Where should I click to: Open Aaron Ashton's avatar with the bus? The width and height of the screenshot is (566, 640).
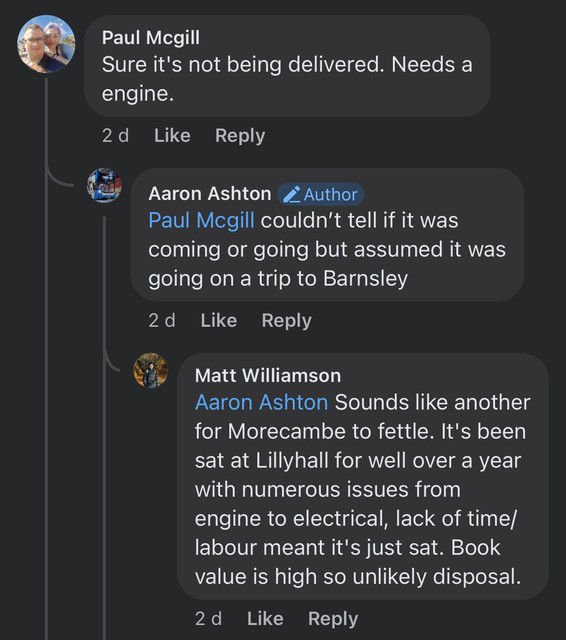104,185
